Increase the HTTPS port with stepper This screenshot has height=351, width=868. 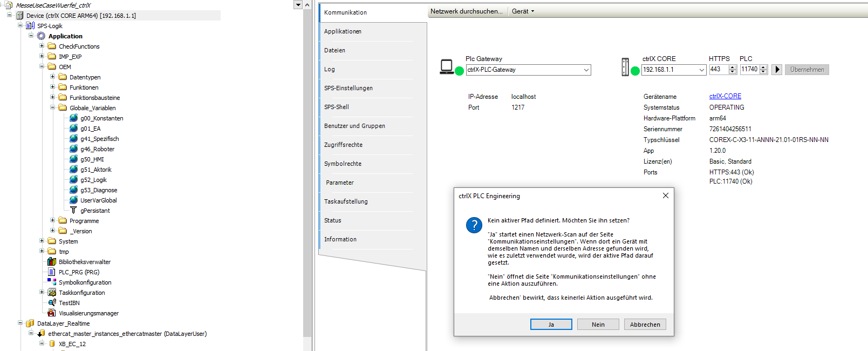pos(733,67)
